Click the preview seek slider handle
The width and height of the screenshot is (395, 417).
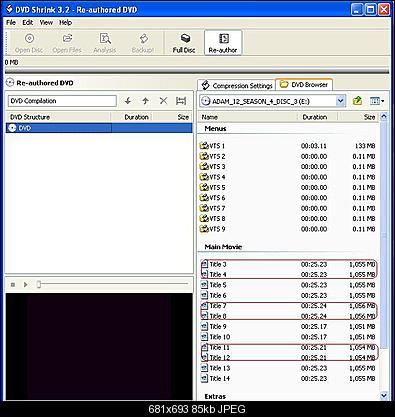click(x=39, y=284)
